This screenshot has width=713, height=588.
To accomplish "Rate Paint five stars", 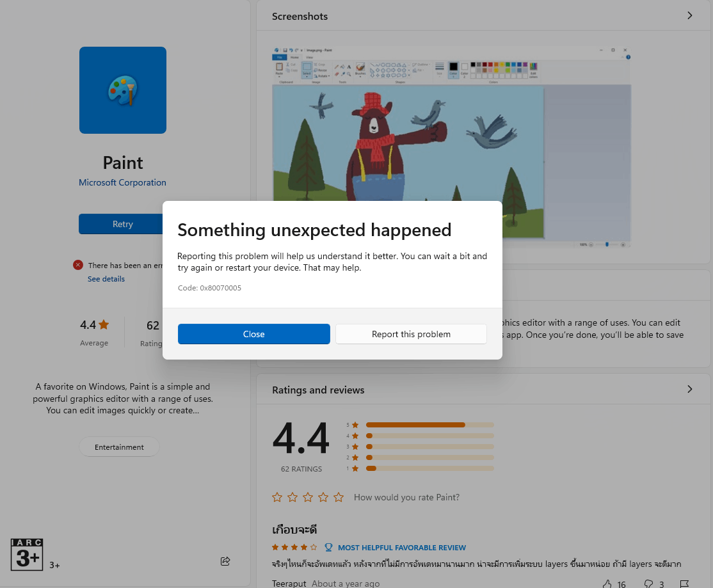I will point(339,497).
